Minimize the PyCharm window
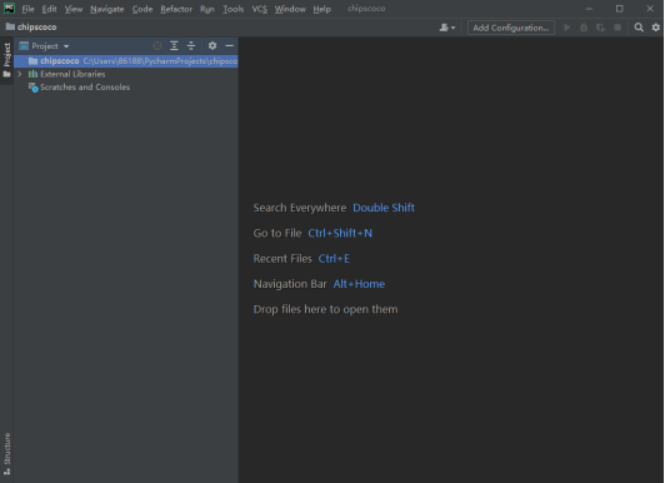The width and height of the screenshot is (665, 483). [x=589, y=9]
